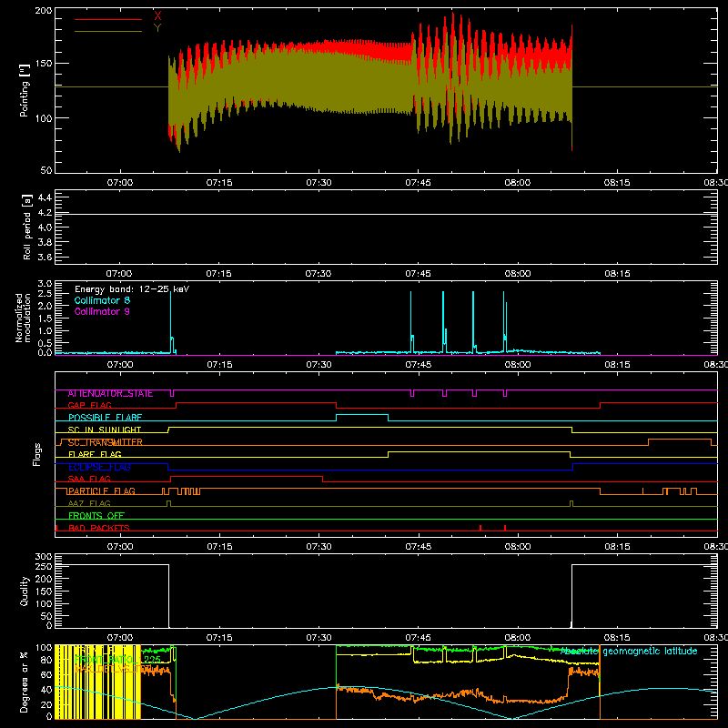
Task: Click the 40 value on Degrees axis
Action: coord(46,690)
